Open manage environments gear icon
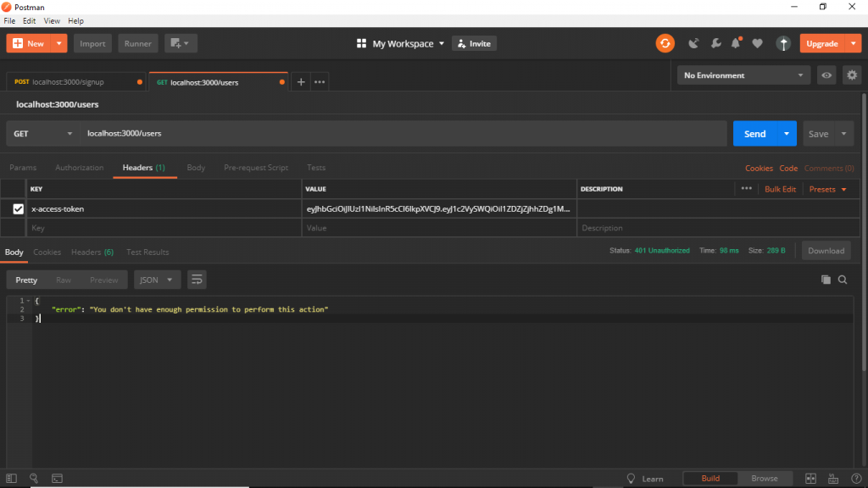Screen dimensions: 868x488 point(852,75)
